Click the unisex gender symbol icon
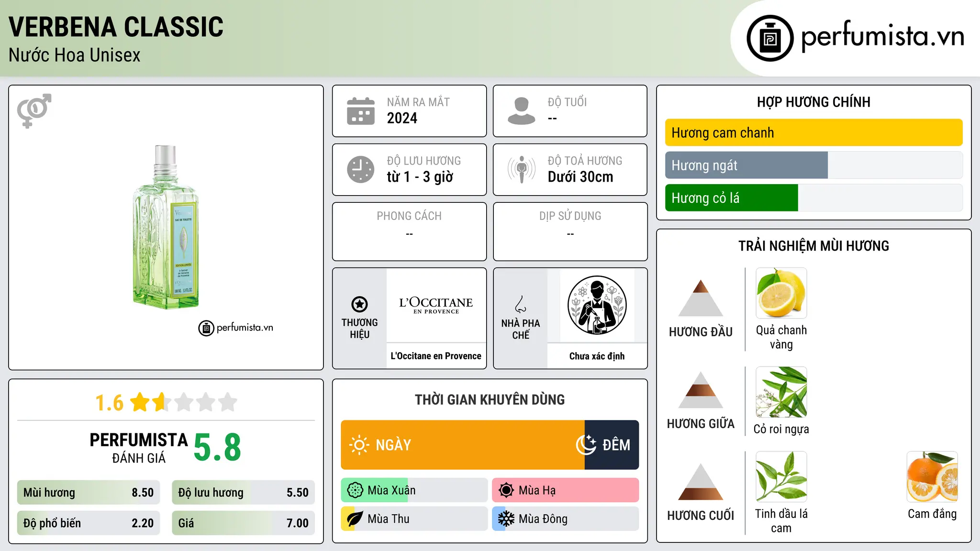The width and height of the screenshot is (980, 551). point(34,110)
